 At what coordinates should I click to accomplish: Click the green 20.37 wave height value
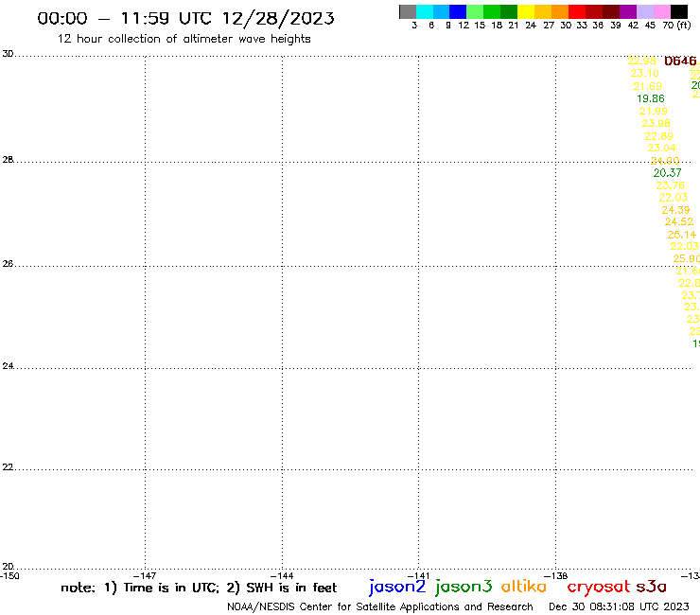click(668, 173)
